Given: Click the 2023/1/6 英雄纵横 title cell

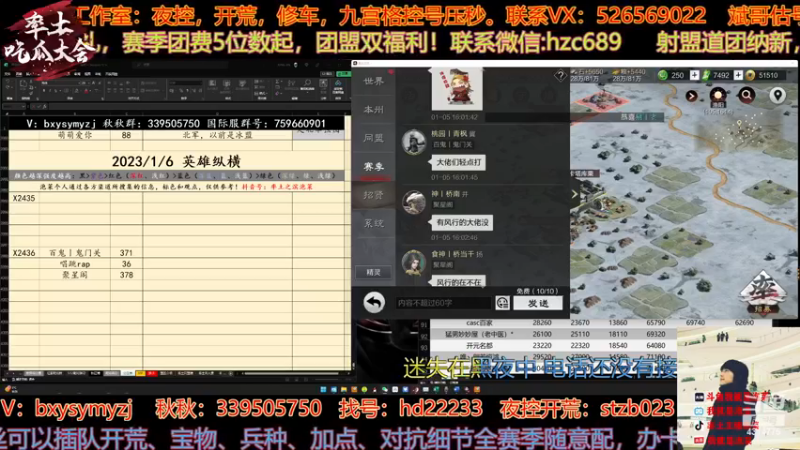Looking at the screenshot, I should (x=176, y=162).
